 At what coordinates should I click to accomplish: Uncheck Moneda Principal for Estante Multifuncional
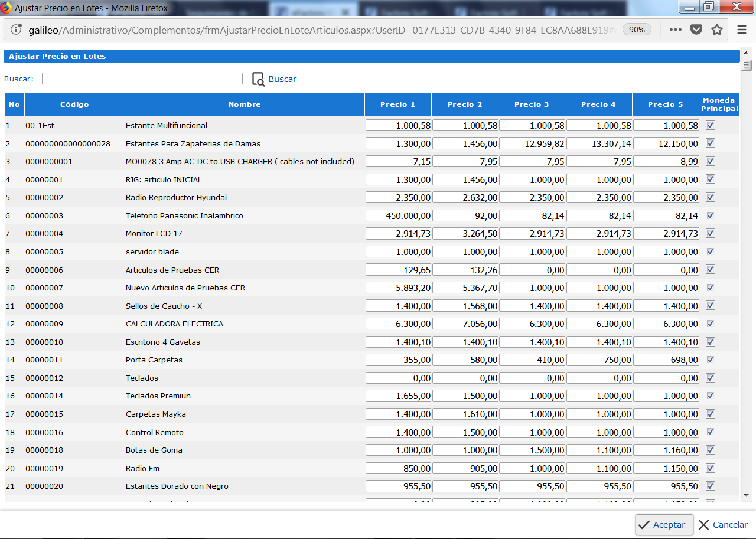[711, 125]
